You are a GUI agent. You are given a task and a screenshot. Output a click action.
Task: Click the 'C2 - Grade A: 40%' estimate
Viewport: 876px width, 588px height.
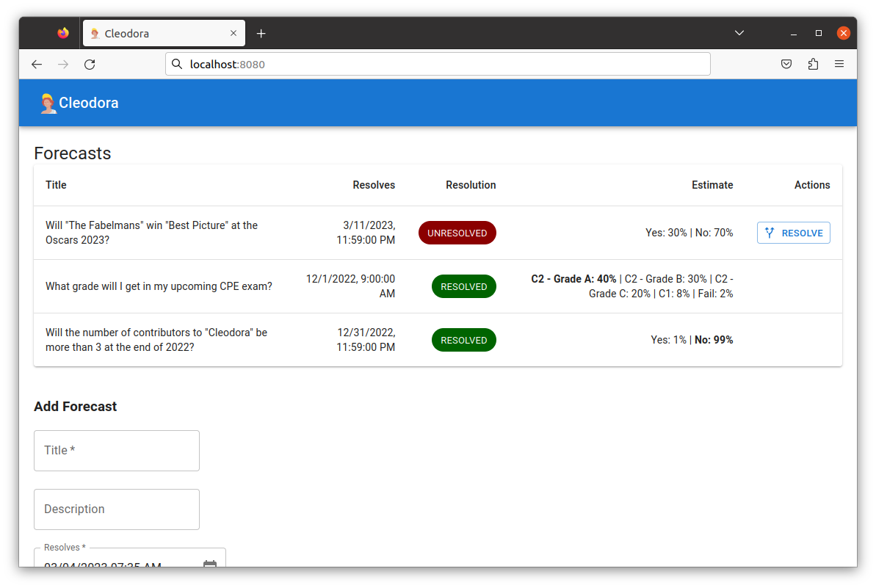click(573, 279)
